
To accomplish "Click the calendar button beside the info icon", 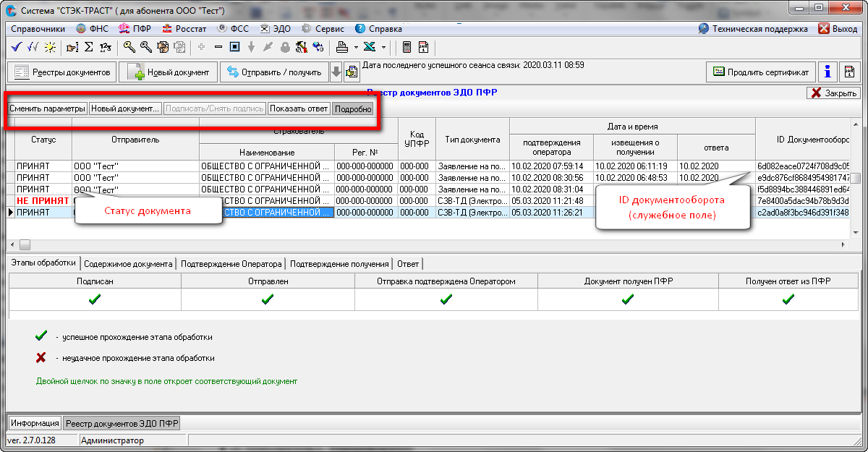I will [849, 72].
